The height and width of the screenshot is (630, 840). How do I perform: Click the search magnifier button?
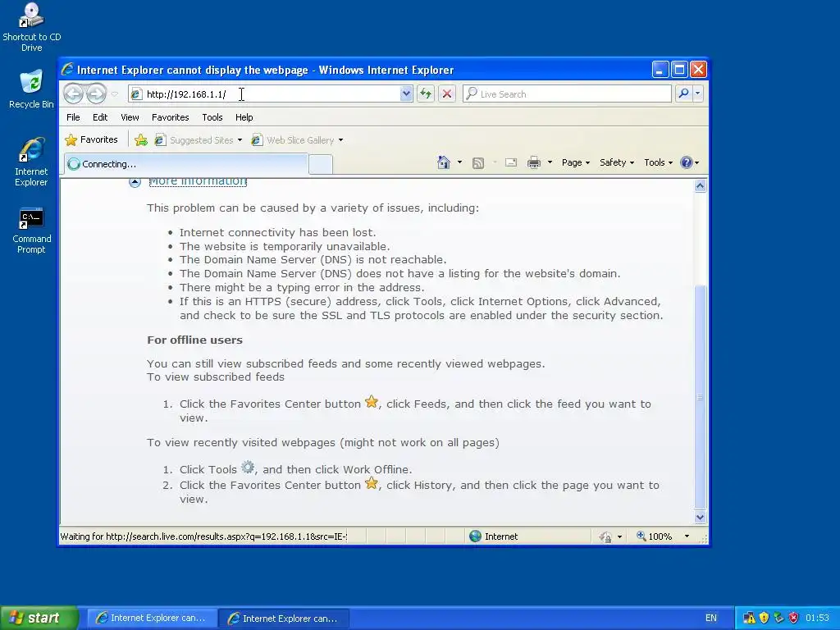pos(683,94)
